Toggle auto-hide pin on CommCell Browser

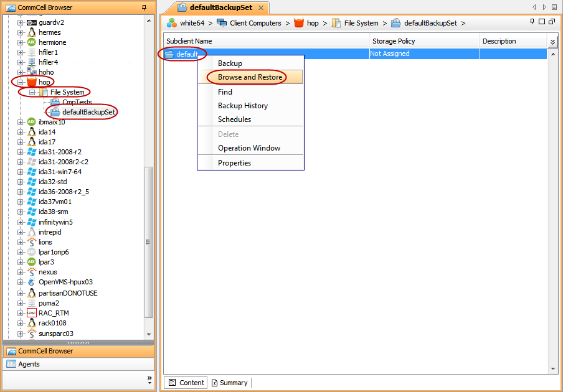point(143,7)
